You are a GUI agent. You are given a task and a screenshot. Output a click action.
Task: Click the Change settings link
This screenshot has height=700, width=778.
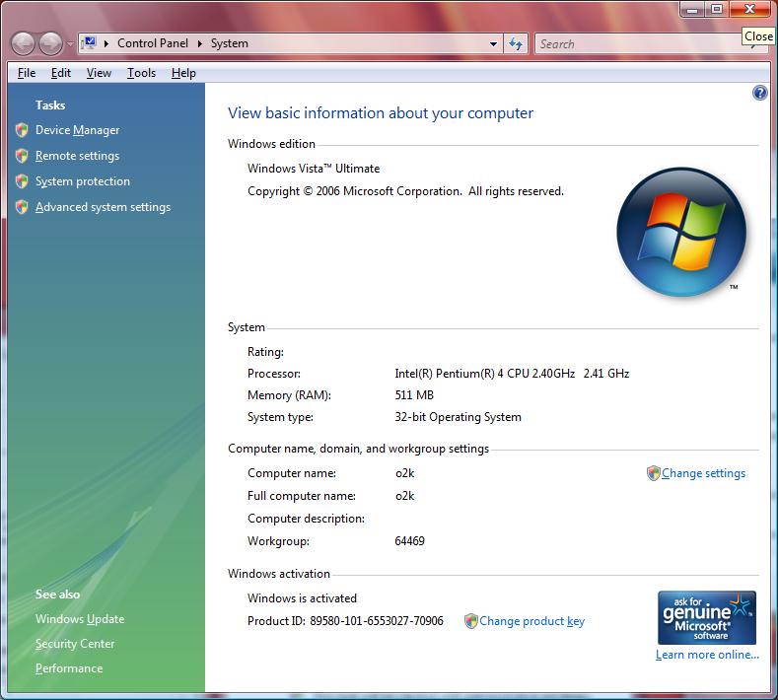pos(704,473)
